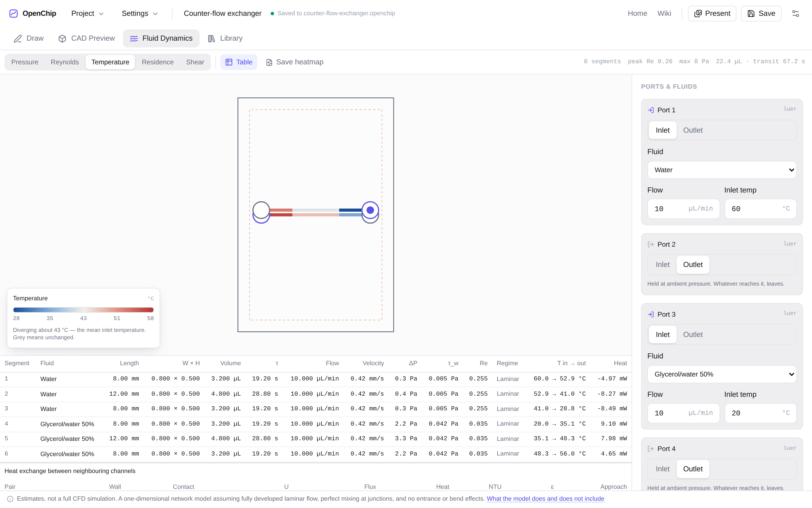Set Port 2 to Outlet
Viewport: 812px width, 508px height.
pyautogui.click(x=692, y=265)
